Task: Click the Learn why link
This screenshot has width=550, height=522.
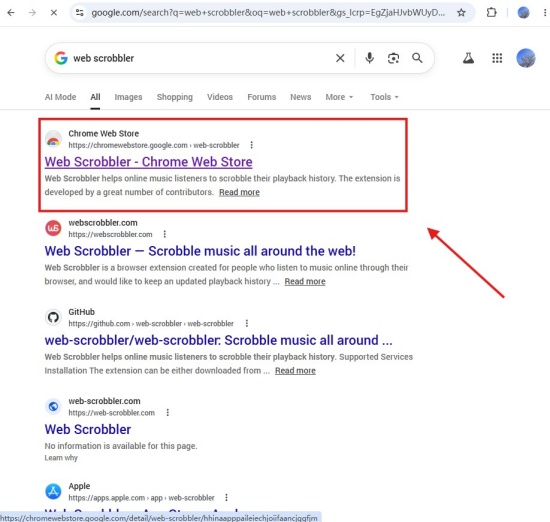Action: [61, 458]
